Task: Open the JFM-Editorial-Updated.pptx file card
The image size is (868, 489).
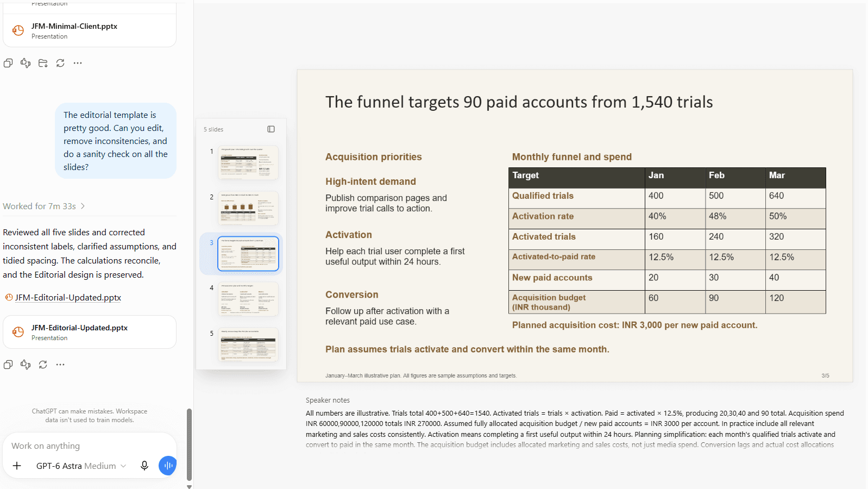Action: 90,332
